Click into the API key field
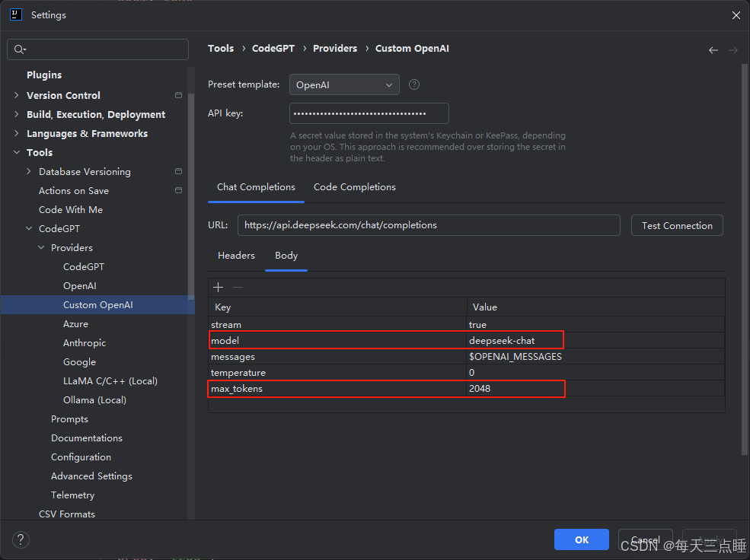 pos(369,113)
